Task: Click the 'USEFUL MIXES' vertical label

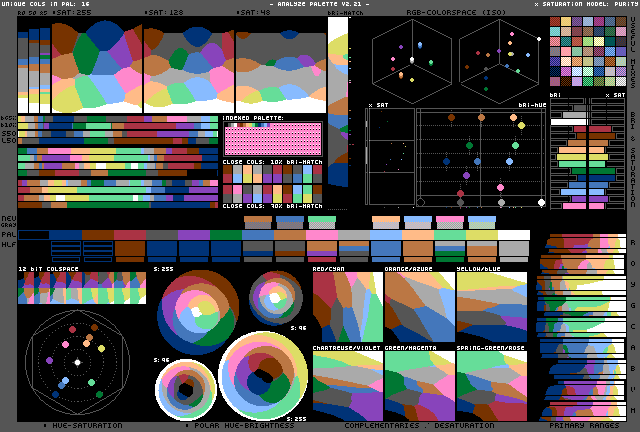Action: click(633, 52)
